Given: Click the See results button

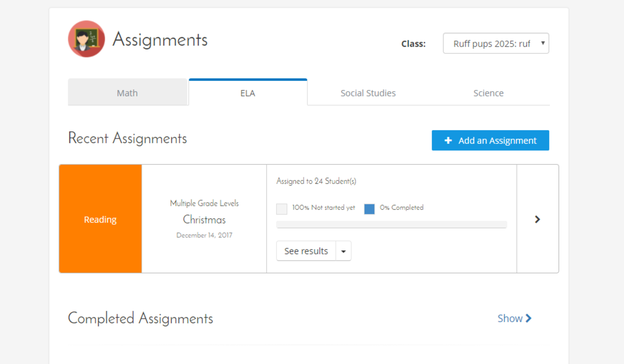Looking at the screenshot, I should click(x=306, y=251).
